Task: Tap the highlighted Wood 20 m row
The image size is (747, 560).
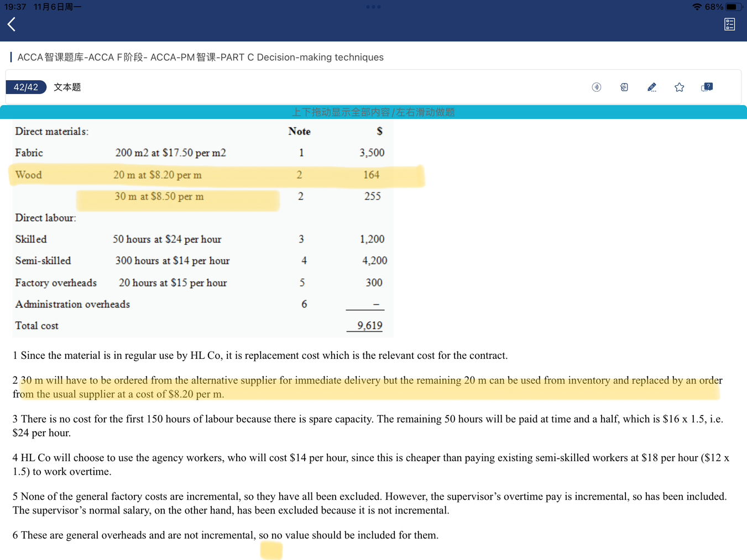Action: tap(216, 175)
